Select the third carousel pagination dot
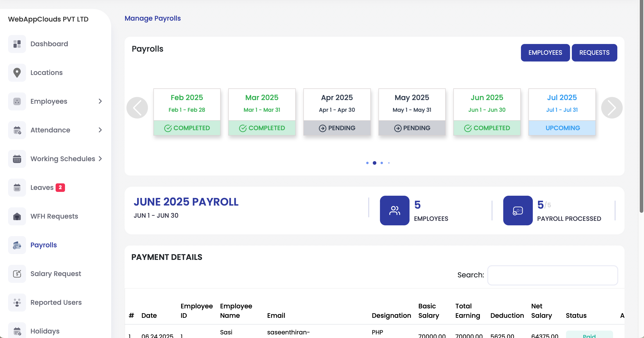 point(382,163)
